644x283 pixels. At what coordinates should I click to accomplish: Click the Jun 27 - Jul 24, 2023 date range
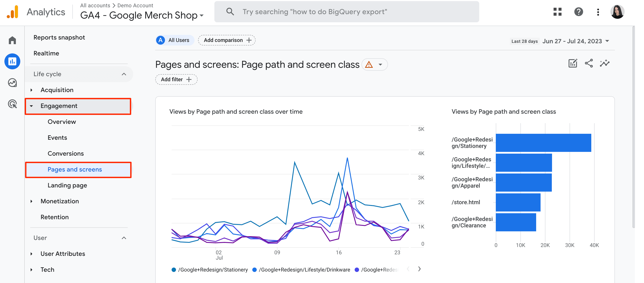(572, 41)
